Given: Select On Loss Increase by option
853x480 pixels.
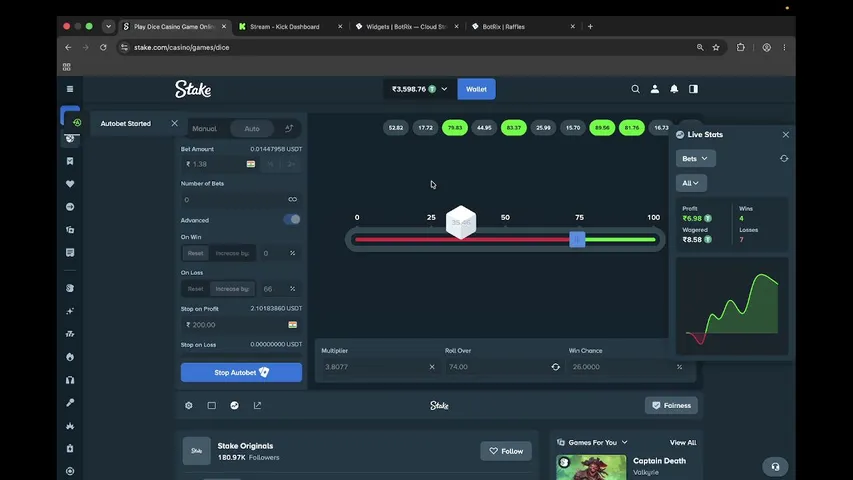Looking at the screenshot, I should click(232, 289).
